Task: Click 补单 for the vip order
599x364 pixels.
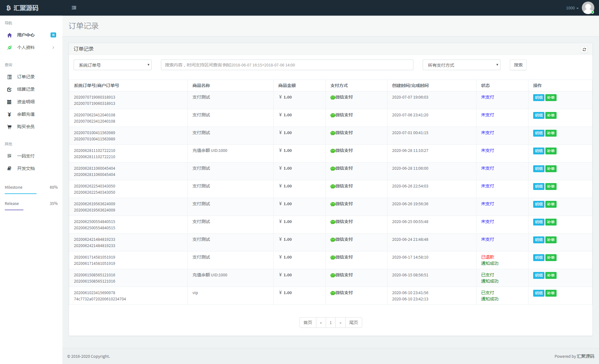Action: 551,293
